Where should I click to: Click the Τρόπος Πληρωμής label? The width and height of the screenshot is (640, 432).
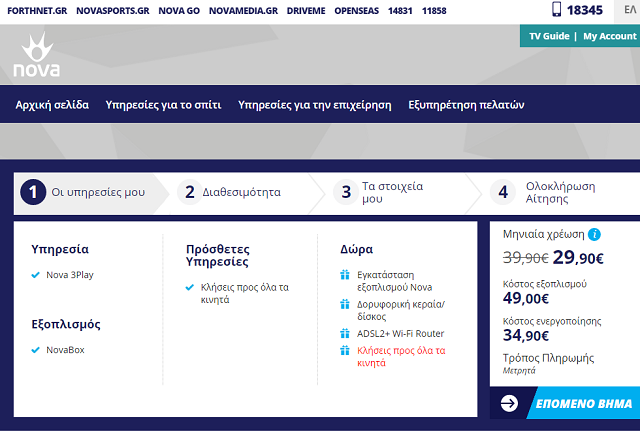[x=548, y=358]
